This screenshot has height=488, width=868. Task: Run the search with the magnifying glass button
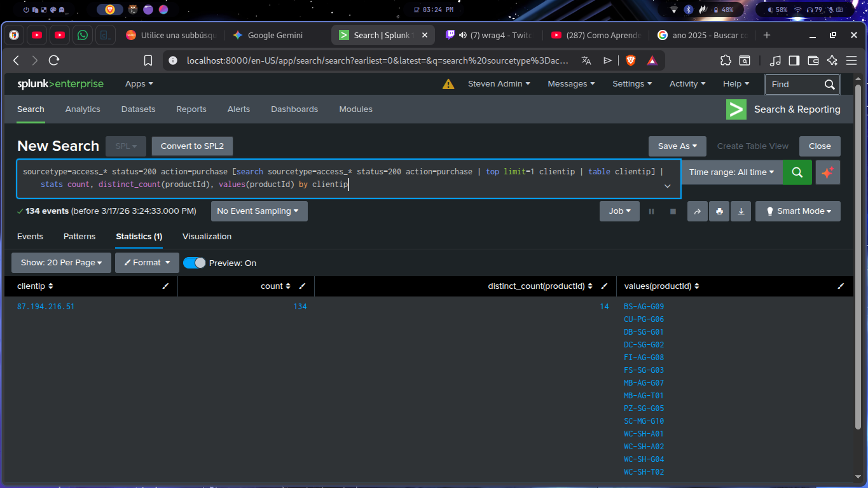tap(797, 172)
